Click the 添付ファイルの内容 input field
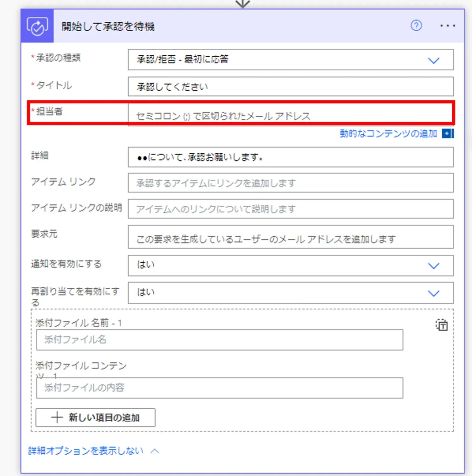Viewport: 472px width, 476px height. (219, 388)
